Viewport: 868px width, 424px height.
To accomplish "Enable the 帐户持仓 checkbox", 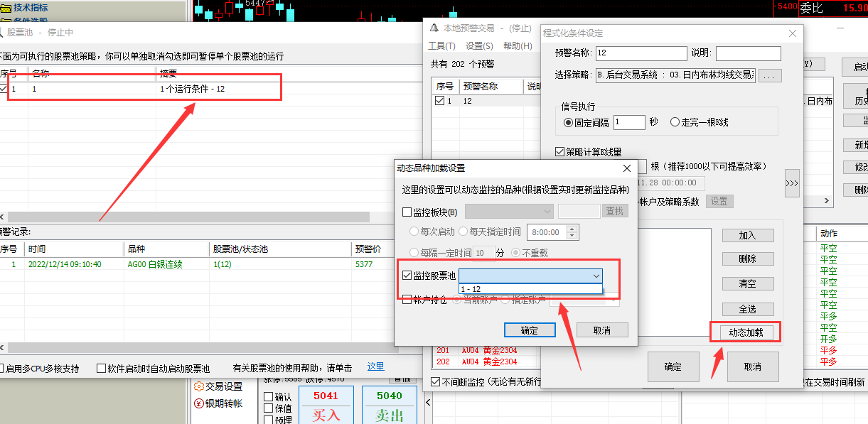I will pyautogui.click(x=407, y=300).
